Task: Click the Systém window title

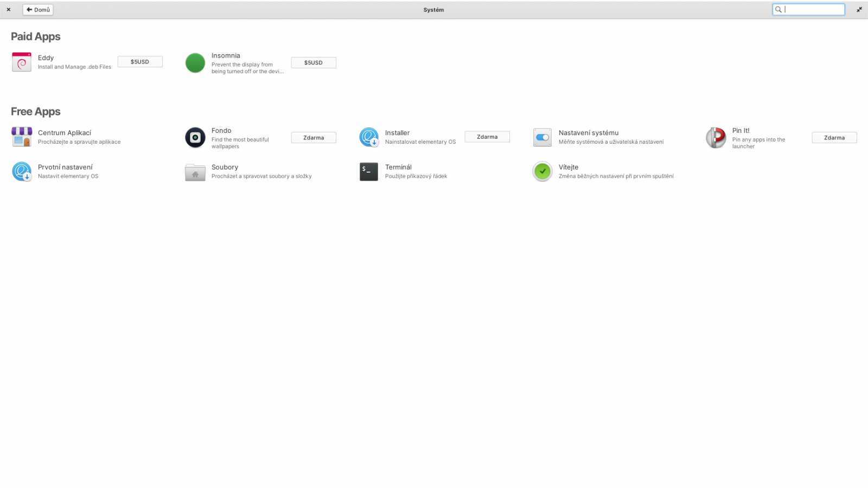Action: pos(433,9)
